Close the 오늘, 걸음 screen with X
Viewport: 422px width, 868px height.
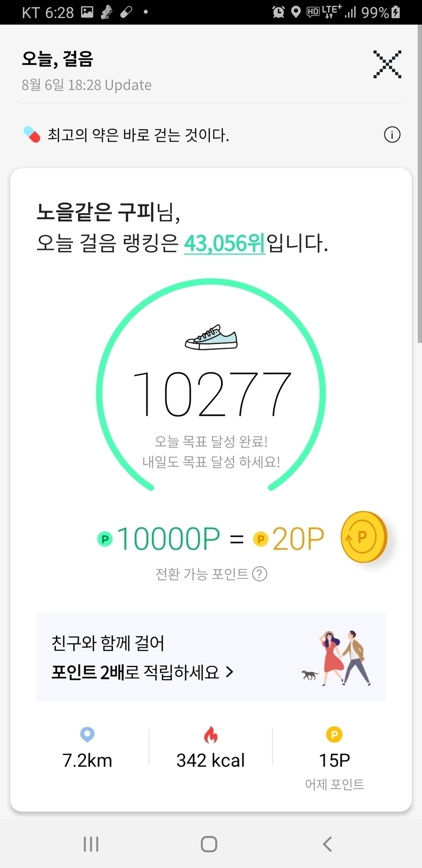387,65
